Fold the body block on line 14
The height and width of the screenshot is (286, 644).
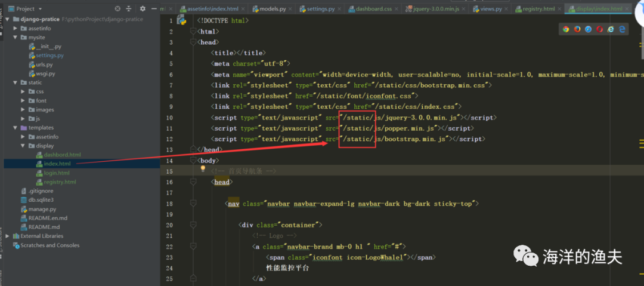click(193, 160)
